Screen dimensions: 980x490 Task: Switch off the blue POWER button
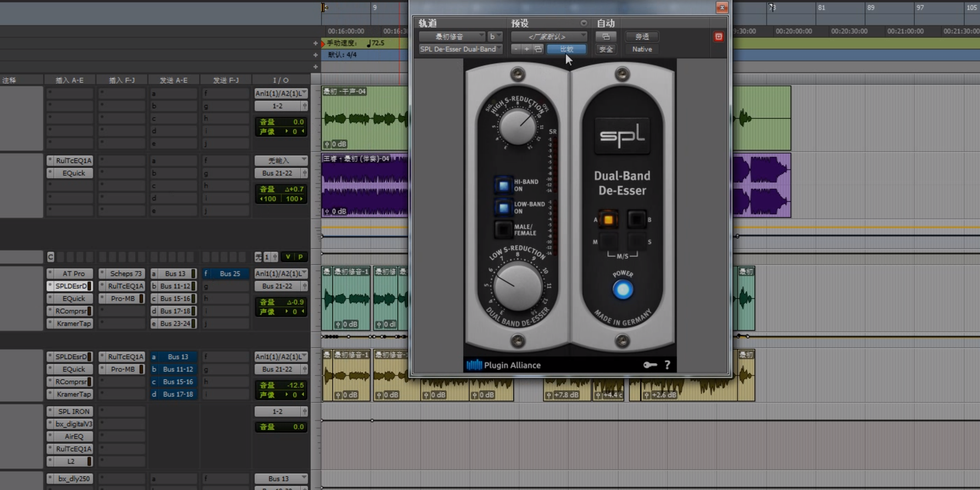pos(622,290)
